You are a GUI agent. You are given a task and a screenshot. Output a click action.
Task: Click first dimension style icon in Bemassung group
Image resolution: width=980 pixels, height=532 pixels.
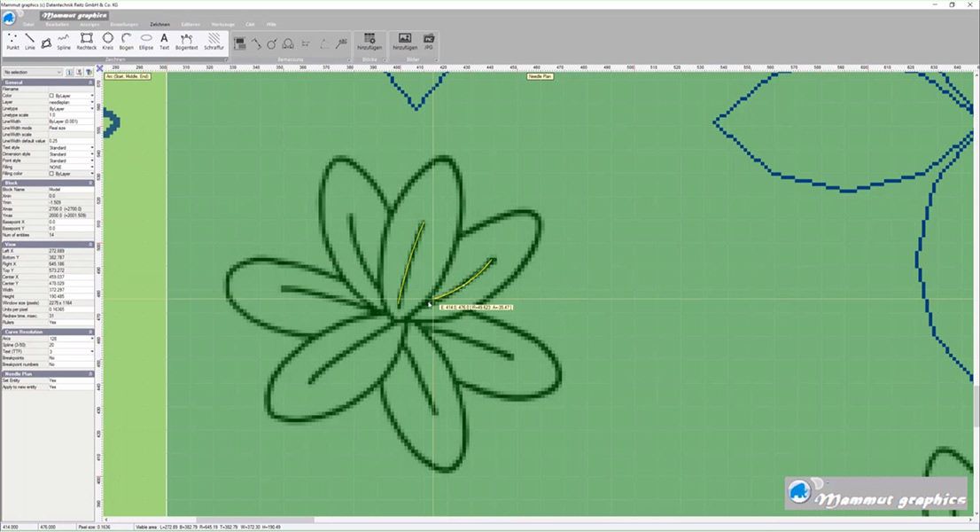(x=239, y=43)
